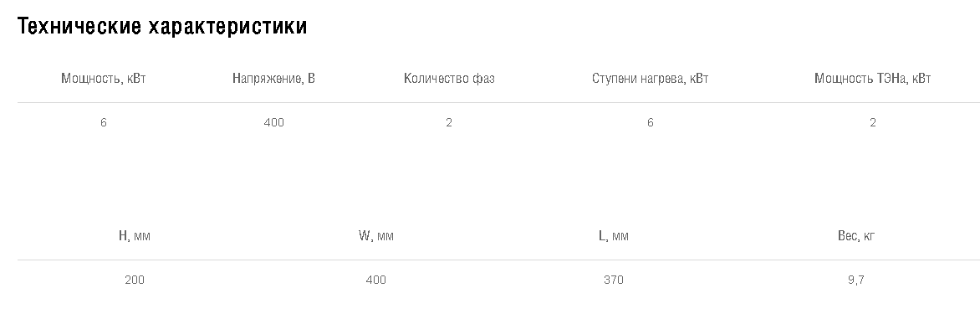
Task: Select the W, мм column header
Action: tap(375, 236)
